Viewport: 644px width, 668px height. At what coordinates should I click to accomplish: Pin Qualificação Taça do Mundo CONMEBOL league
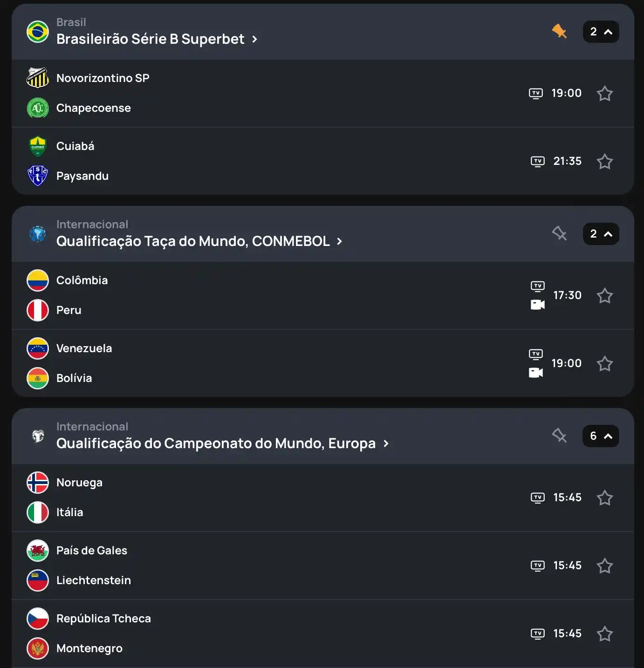(559, 233)
